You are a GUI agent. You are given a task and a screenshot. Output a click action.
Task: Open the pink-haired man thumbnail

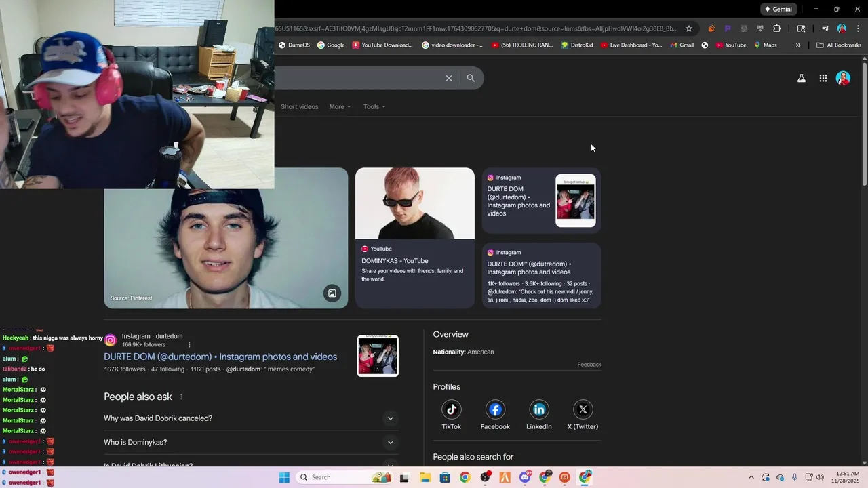[x=415, y=203]
